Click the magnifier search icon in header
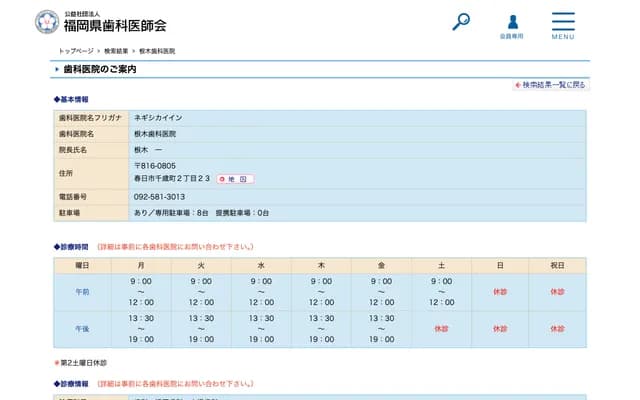Viewport: 640px width, 400px height. tap(461, 21)
